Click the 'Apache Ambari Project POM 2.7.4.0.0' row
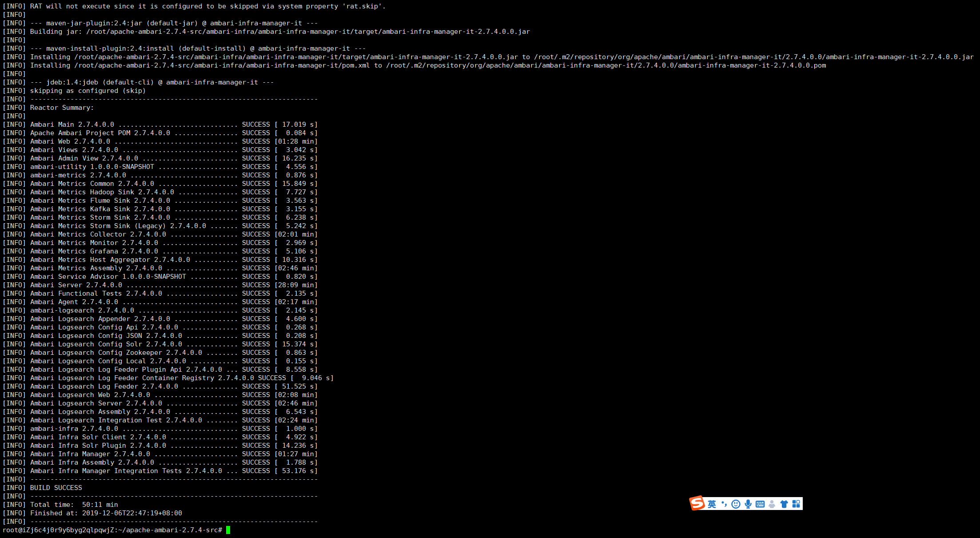980x538 pixels. 160,133
